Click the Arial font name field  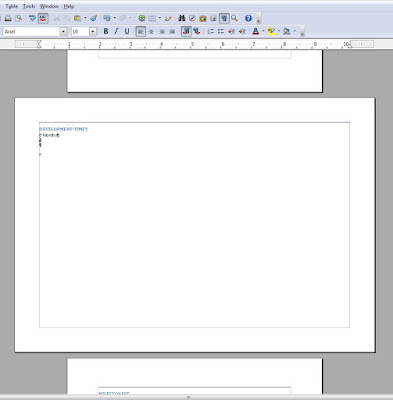(x=31, y=32)
